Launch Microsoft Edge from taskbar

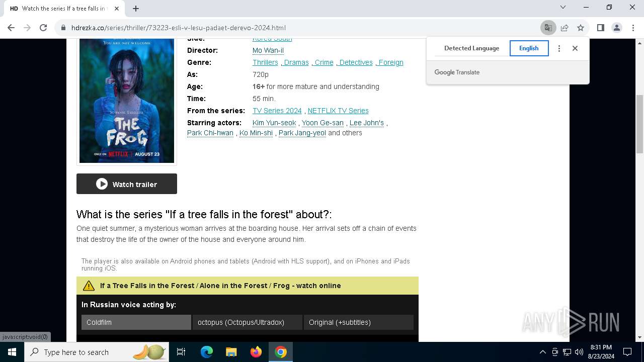pyautogui.click(x=207, y=352)
